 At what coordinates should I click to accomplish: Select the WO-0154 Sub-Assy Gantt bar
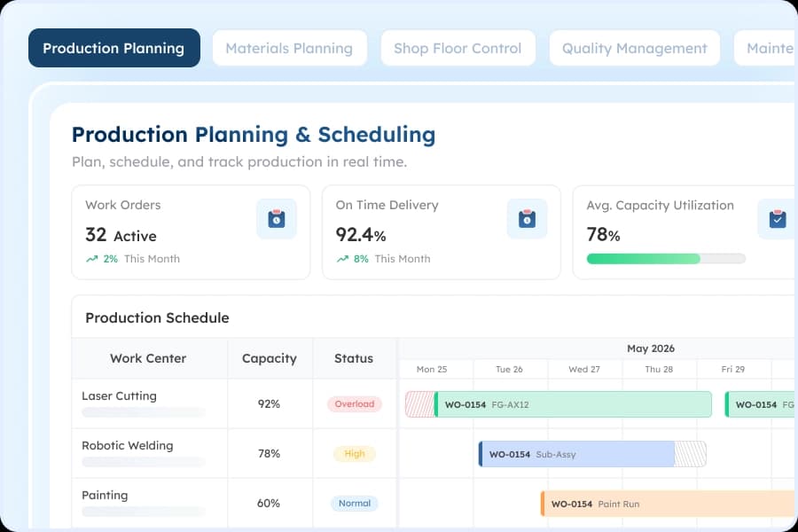(576, 454)
